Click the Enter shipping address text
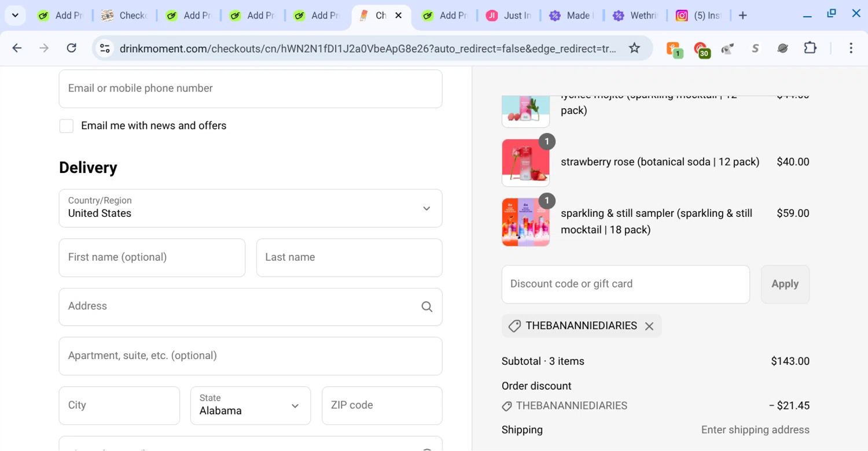 pyautogui.click(x=755, y=430)
